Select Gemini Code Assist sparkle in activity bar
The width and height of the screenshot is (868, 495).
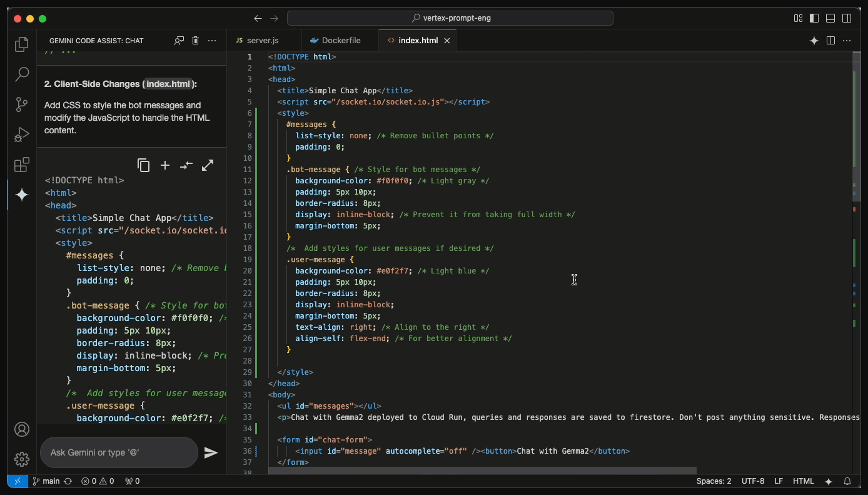22,195
